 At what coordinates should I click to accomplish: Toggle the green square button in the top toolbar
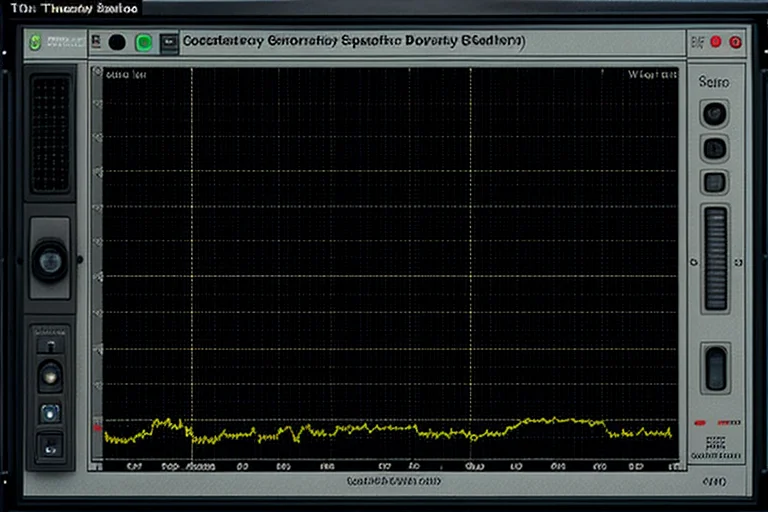click(144, 43)
